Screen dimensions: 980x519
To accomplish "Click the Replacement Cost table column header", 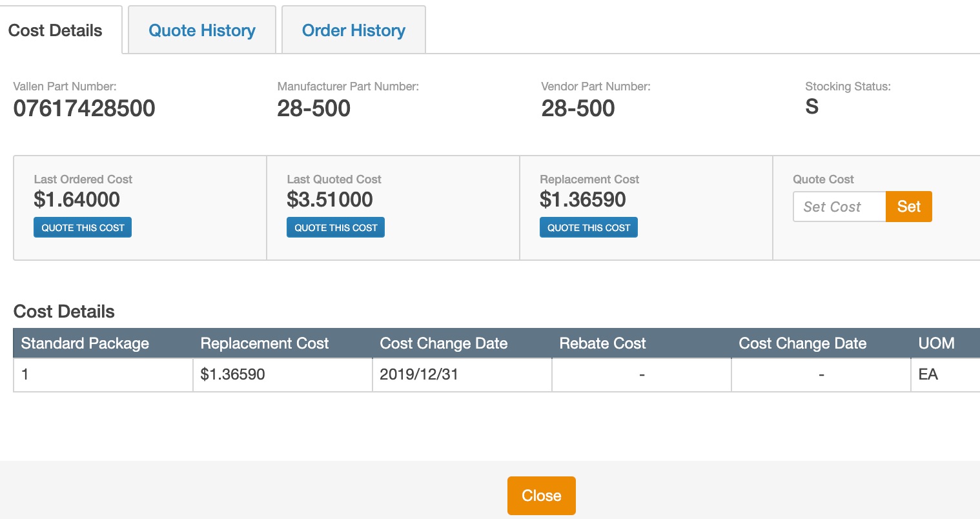I will pyautogui.click(x=265, y=343).
